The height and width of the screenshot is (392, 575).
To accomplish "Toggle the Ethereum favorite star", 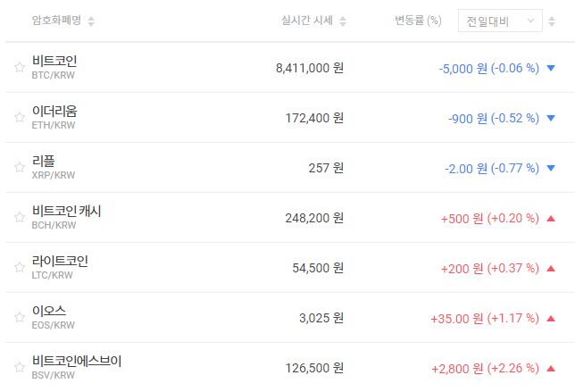I will point(19,117).
